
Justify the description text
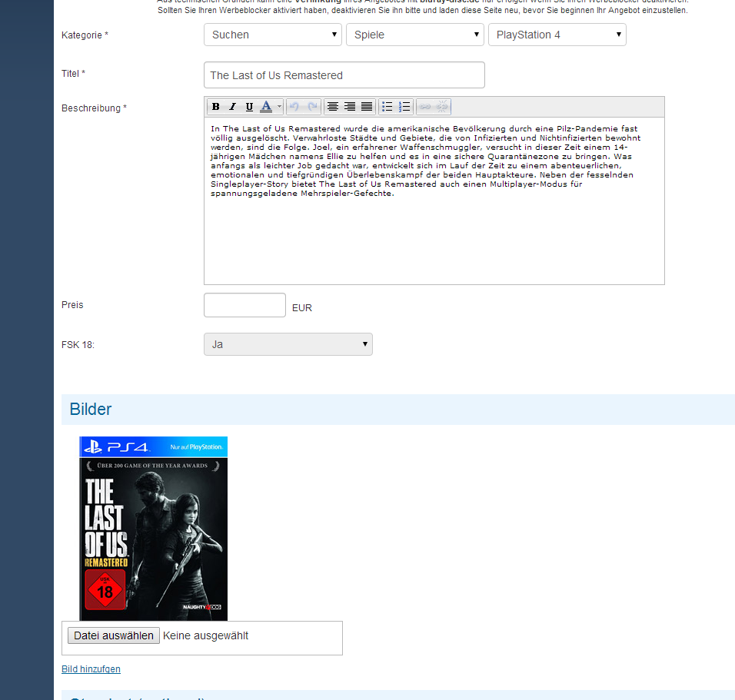[367, 107]
